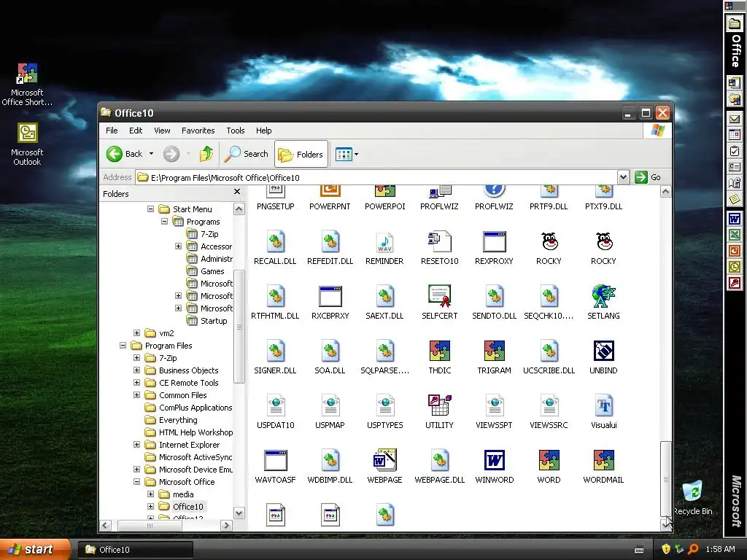Screen dimensions: 747x560
Task: Click the Search toolbar button
Action: click(x=247, y=154)
